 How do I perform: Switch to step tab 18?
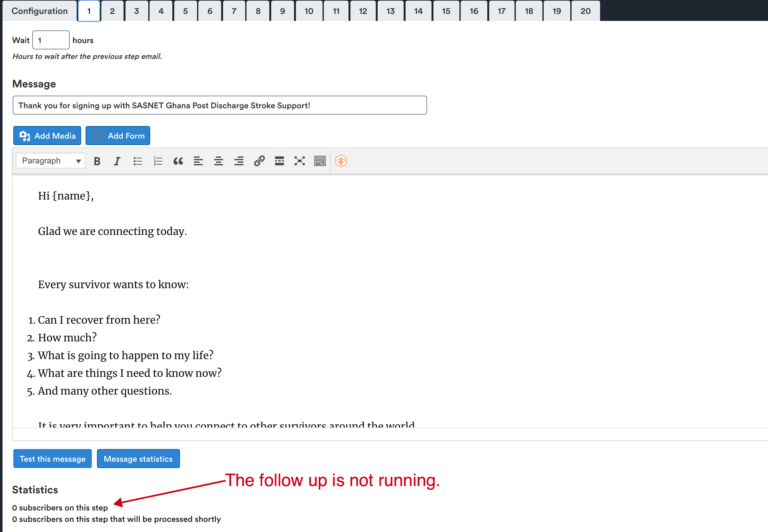coord(529,11)
